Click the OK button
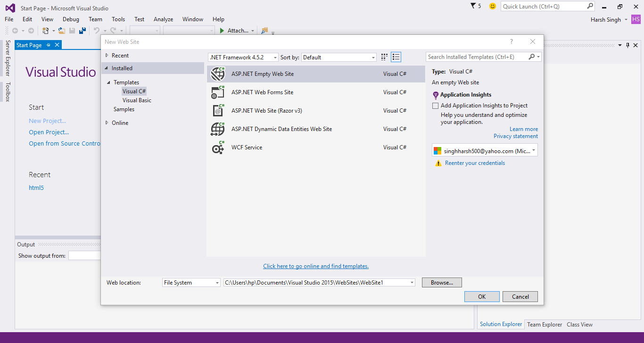 click(x=482, y=297)
